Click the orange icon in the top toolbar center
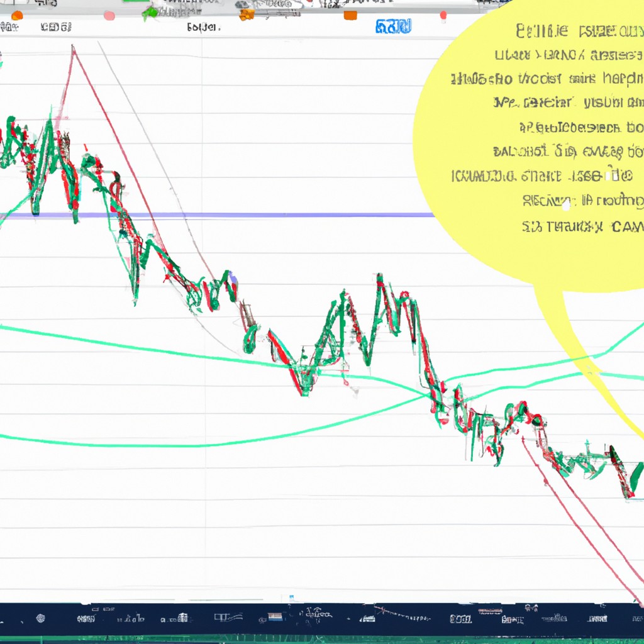Image resolution: width=644 pixels, height=644 pixels. tap(247, 14)
